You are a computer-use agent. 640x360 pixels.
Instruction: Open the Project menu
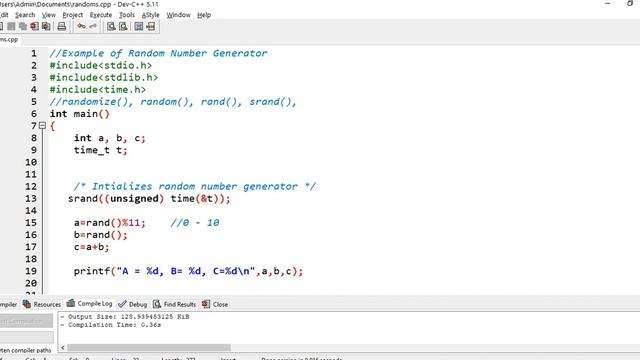pyautogui.click(x=73, y=15)
